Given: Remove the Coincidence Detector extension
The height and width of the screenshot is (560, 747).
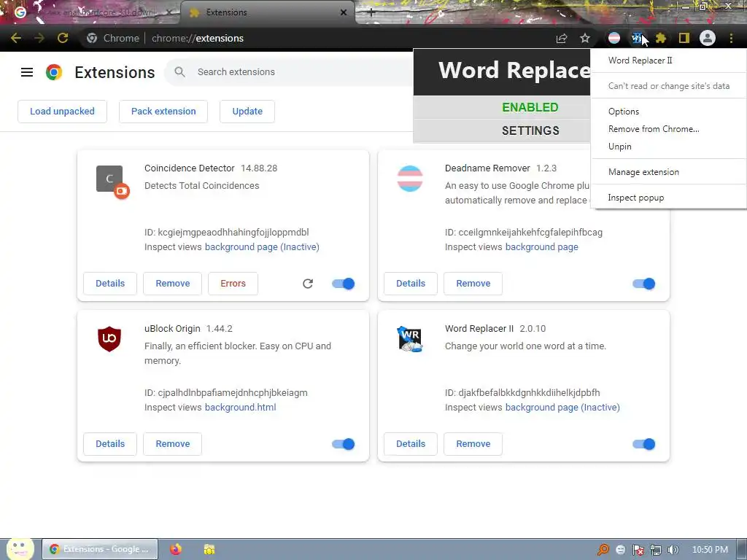Looking at the screenshot, I should click(x=172, y=284).
